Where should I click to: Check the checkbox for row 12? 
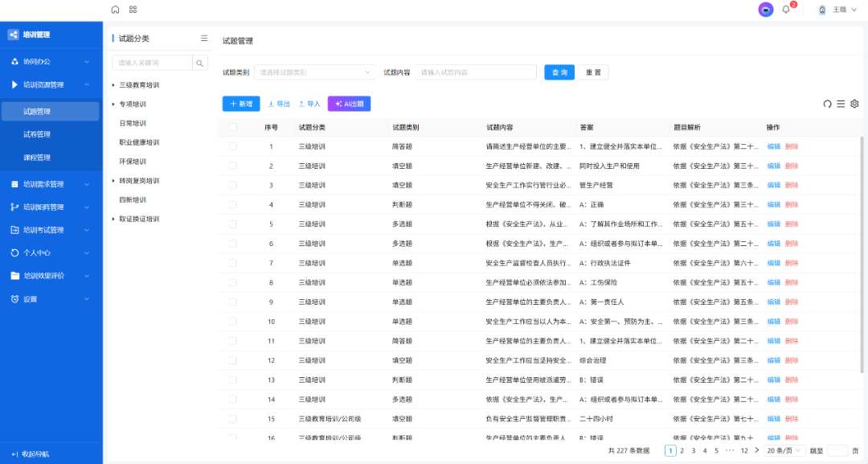[x=232, y=360]
